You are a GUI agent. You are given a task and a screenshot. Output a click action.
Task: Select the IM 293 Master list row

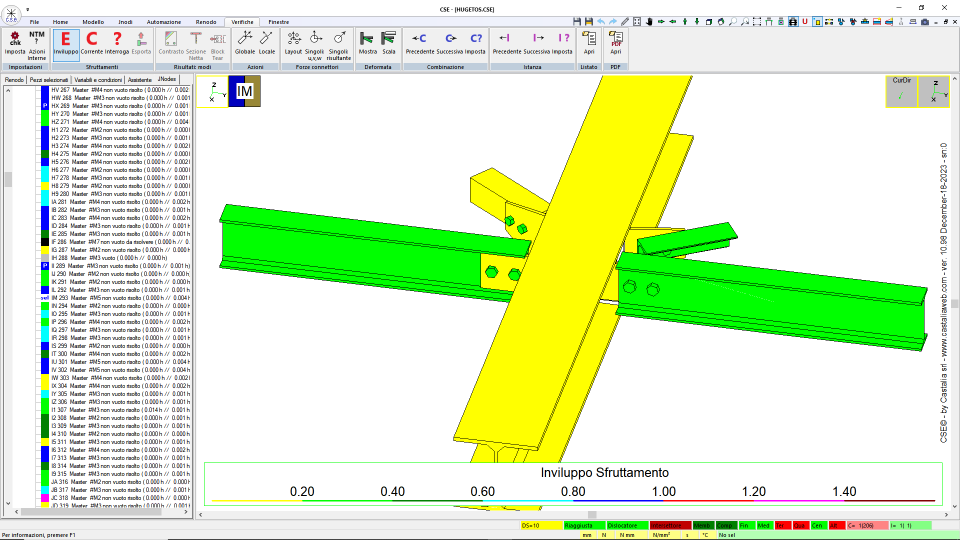116,298
